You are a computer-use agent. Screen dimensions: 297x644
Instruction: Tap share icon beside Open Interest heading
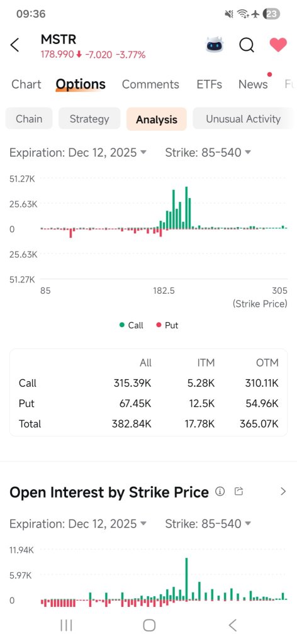pos(238,491)
